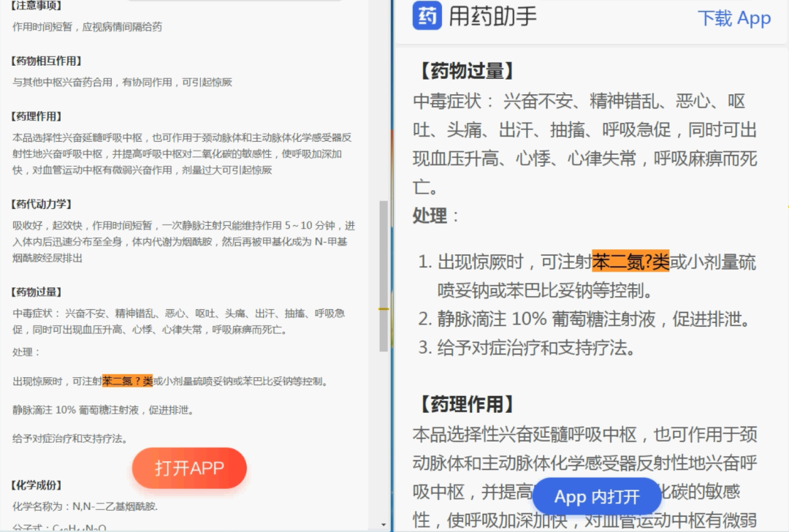Click the bold 处理 label in right pane

pyautogui.click(x=430, y=216)
